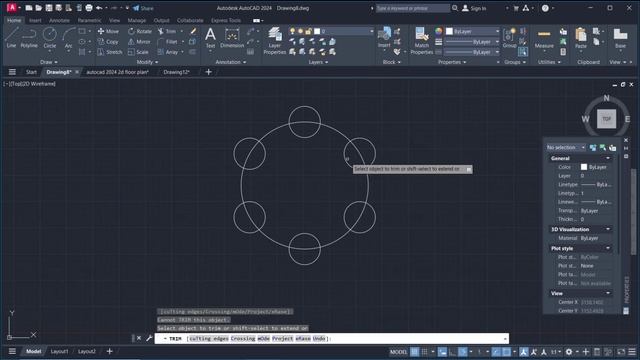Switch to Drawing12 file tab
640x360 pixels.
(x=176, y=72)
